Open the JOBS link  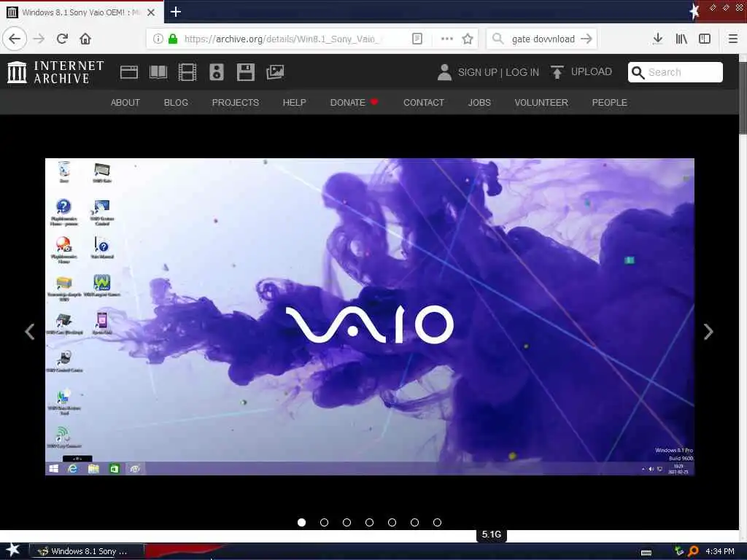click(x=479, y=102)
